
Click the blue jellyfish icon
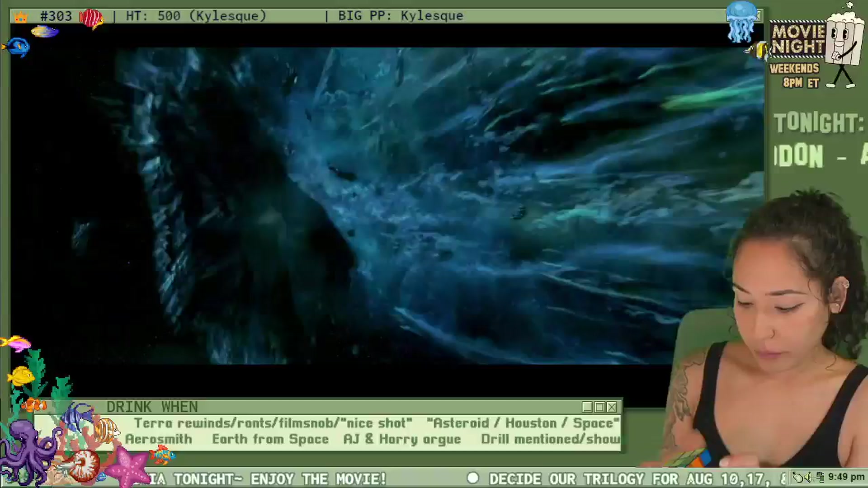tap(742, 21)
